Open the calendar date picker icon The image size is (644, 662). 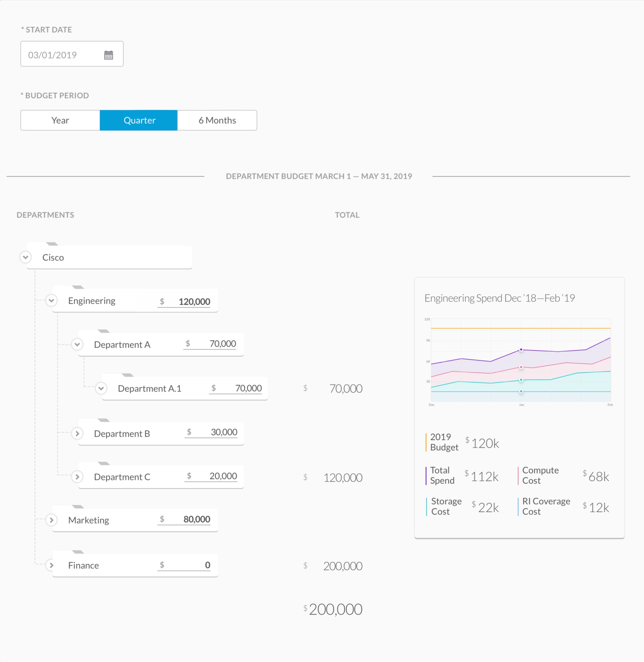108,55
